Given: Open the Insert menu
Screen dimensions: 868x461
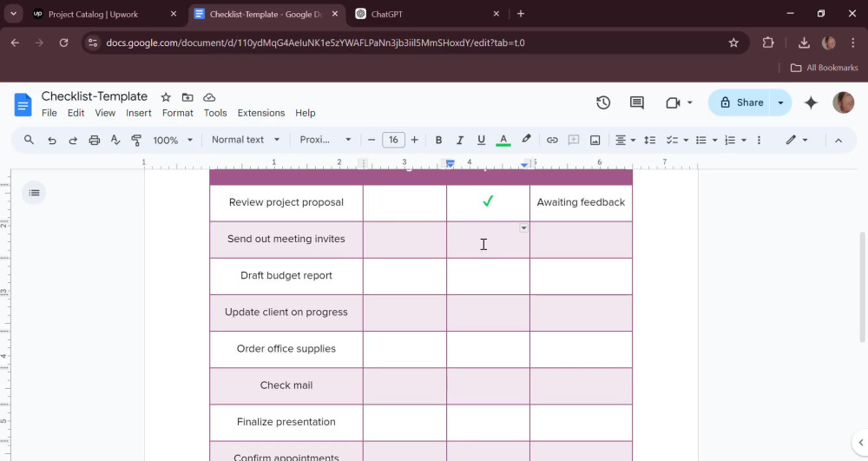Looking at the screenshot, I should tap(138, 113).
